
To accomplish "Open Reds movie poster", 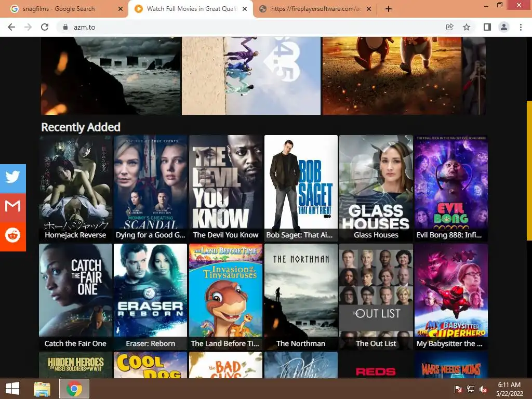I will [x=376, y=365].
